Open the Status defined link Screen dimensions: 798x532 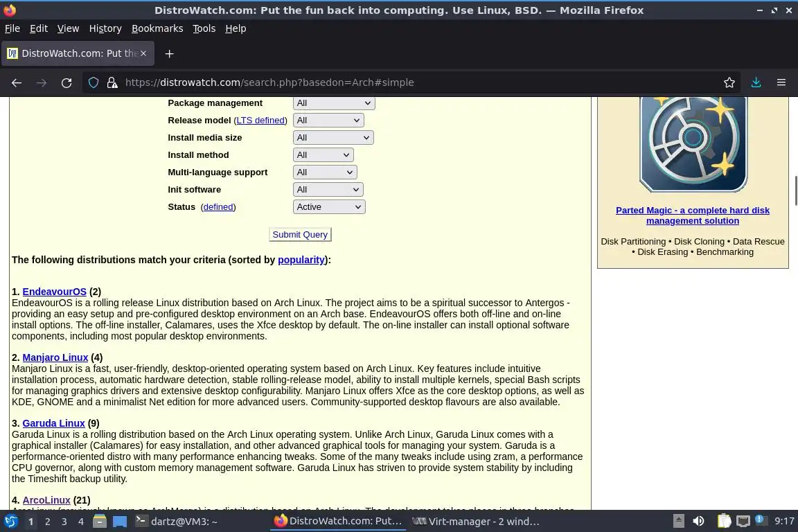pos(218,206)
